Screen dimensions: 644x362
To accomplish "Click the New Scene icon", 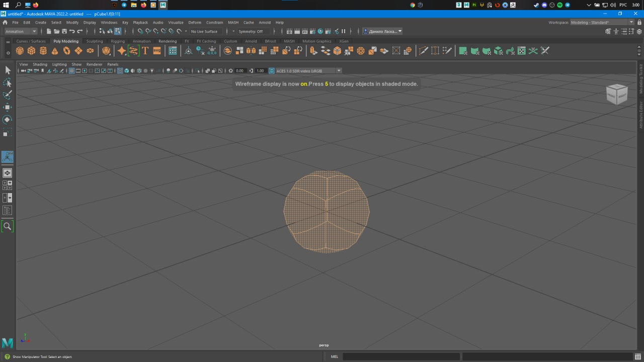I will (x=49, y=31).
